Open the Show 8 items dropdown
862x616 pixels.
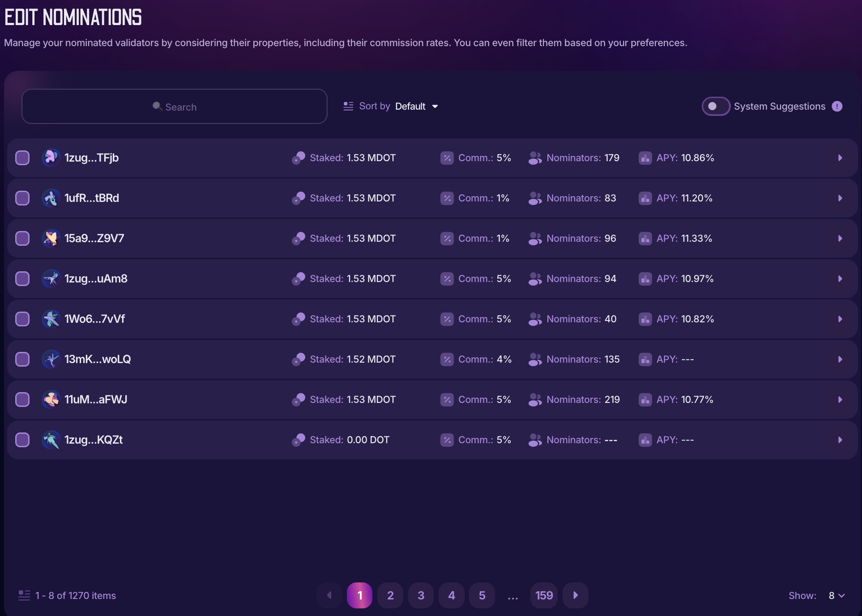tap(836, 595)
